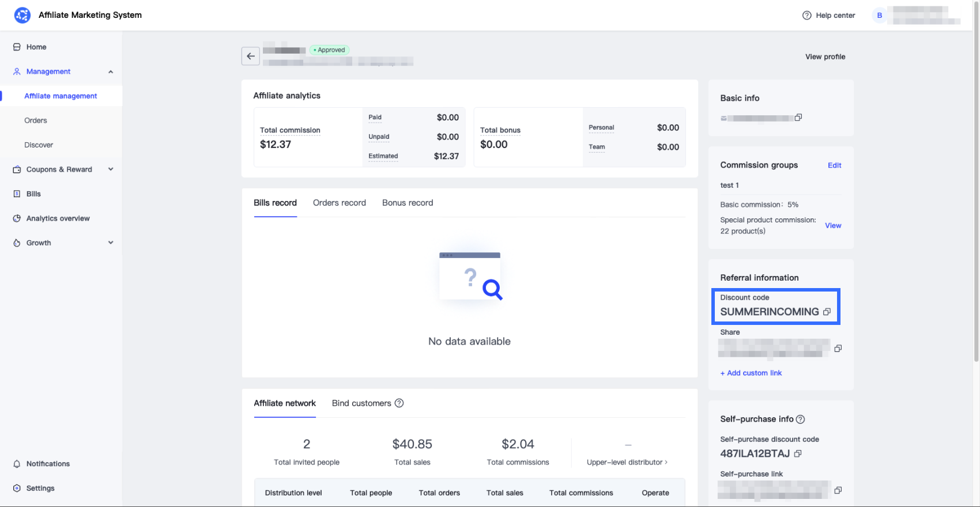
Task: Copy the share referral link
Action: click(x=838, y=348)
